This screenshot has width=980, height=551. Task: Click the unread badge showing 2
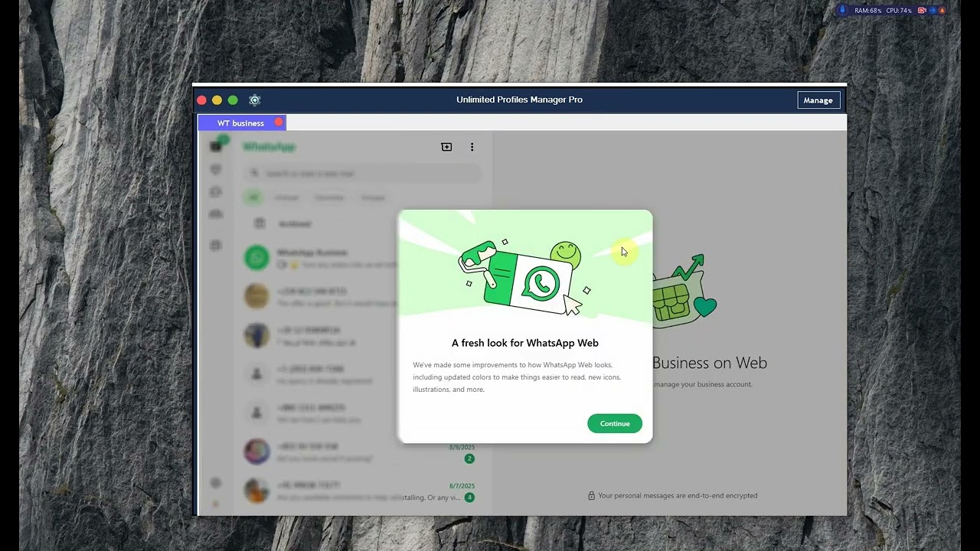point(469,458)
